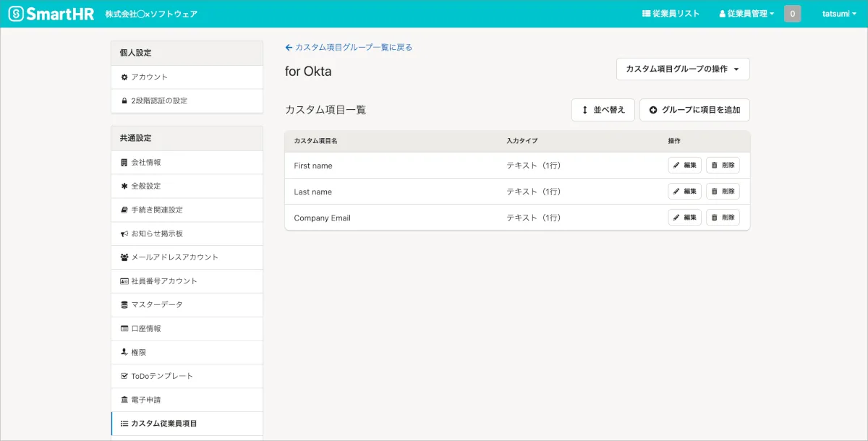Expand the 従業員管理 dropdown menu
This screenshot has height=441, width=868.
click(x=746, y=14)
